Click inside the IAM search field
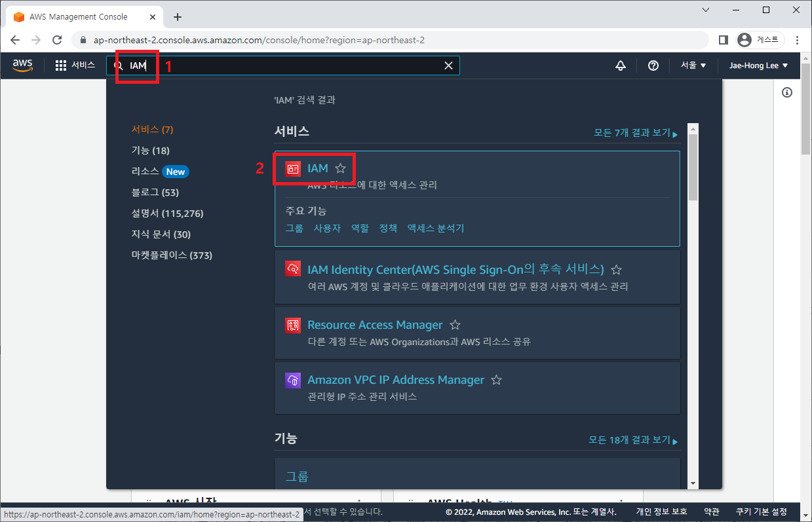This screenshot has height=522, width=812. [288, 65]
